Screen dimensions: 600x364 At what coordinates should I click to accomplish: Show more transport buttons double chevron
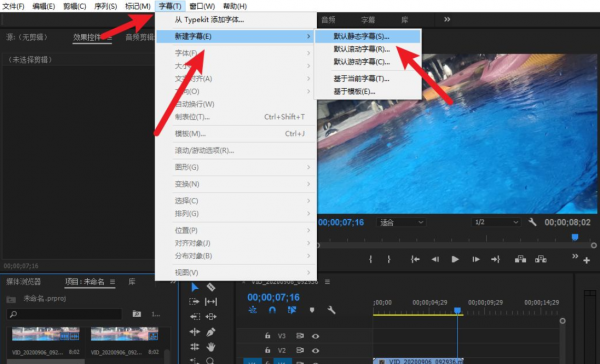pos(575,256)
